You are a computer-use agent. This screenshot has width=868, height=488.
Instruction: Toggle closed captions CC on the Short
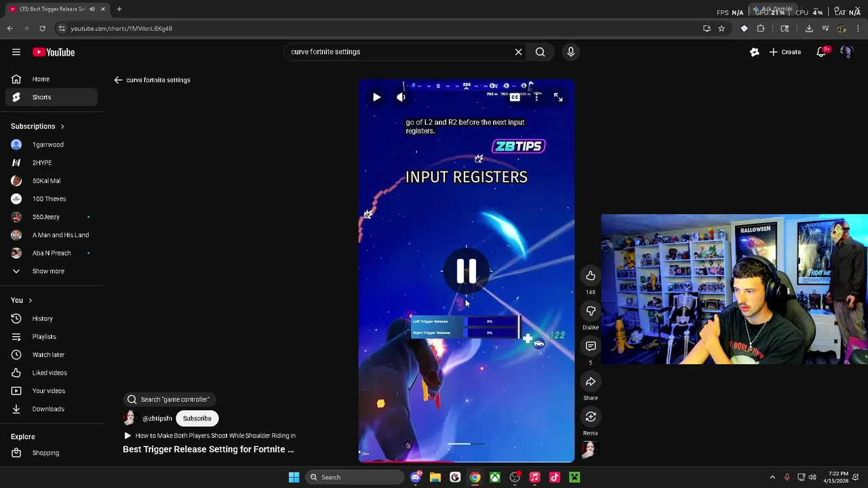pos(515,97)
